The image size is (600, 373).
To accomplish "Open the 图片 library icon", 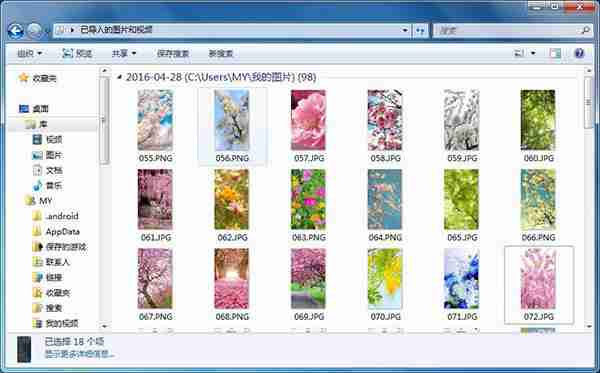I will point(37,155).
